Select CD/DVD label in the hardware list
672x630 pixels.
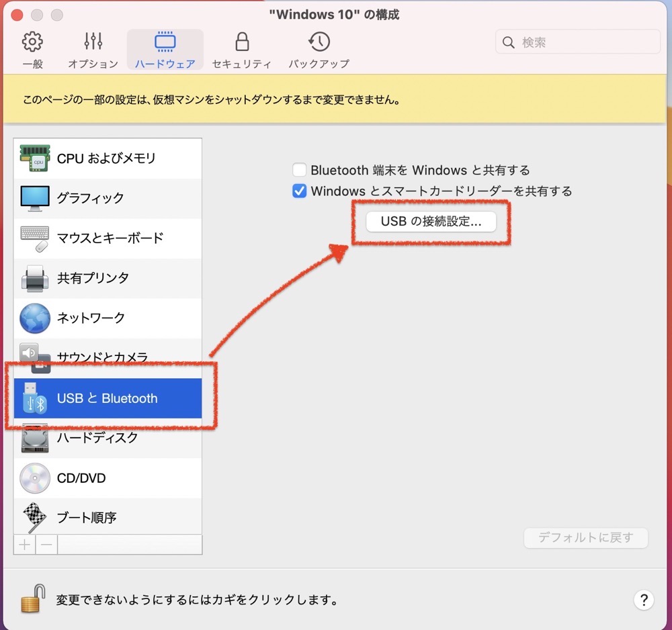click(x=81, y=478)
